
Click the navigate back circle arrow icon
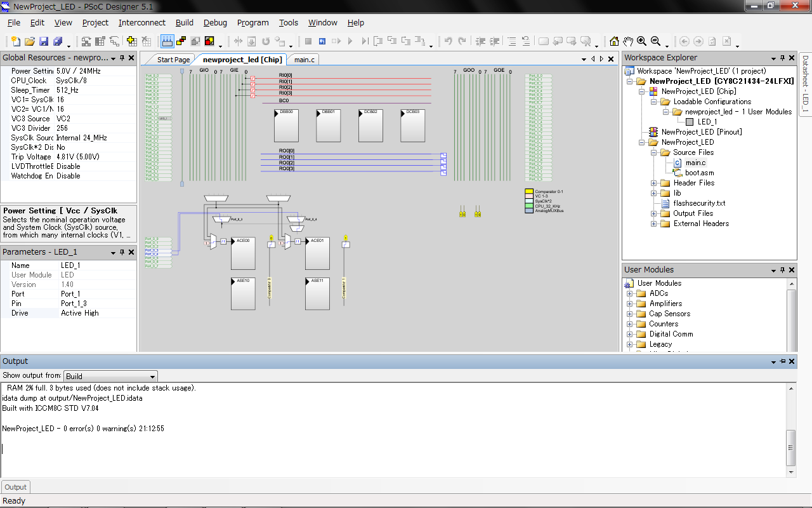point(684,41)
